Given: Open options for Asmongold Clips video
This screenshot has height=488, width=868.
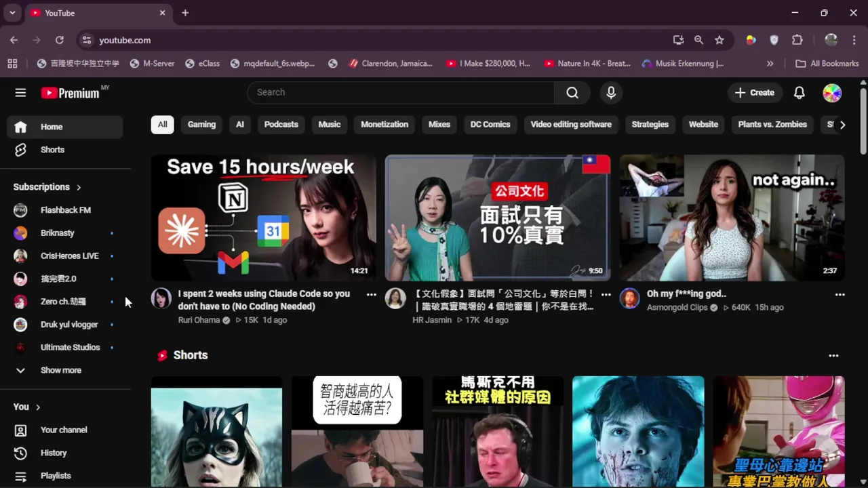Looking at the screenshot, I should pos(840,295).
